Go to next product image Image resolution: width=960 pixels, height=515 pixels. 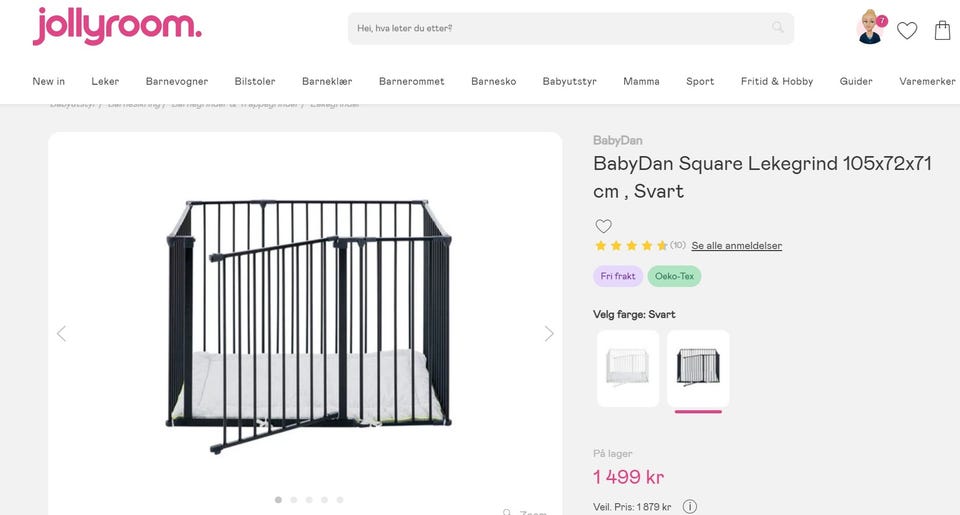coord(548,334)
